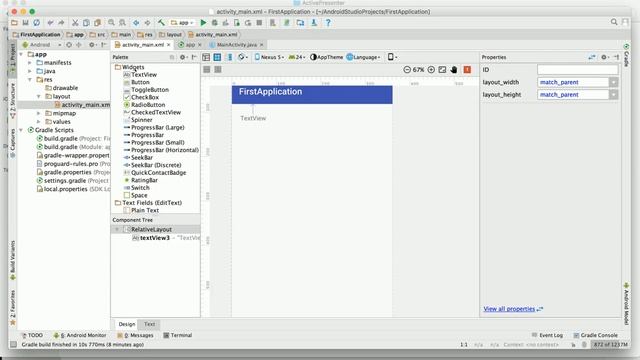Image resolution: width=640 pixels, height=360 pixels.
Task: Click the Find magnifier toolbar icon
Action: coord(111,23)
